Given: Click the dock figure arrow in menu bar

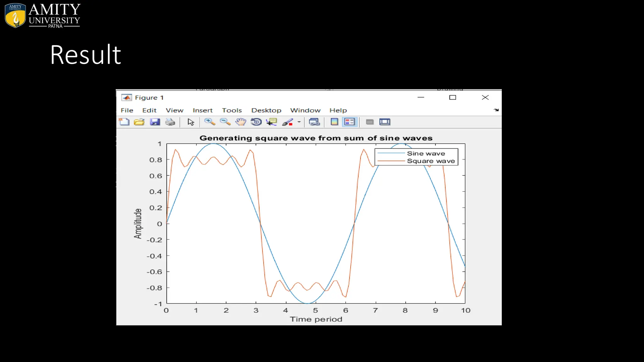Looking at the screenshot, I should click(x=496, y=110).
